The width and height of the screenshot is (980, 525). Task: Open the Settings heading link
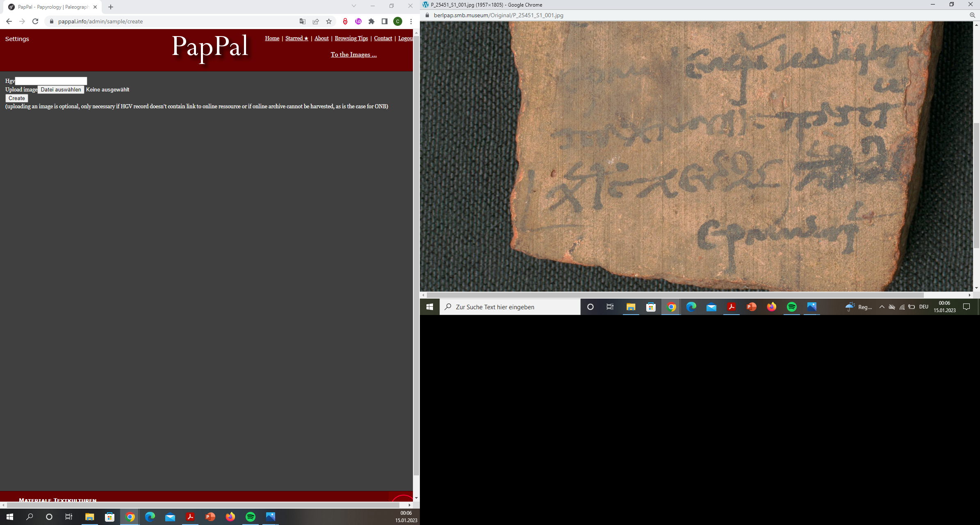pyautogui.click(x=17, y=39)
